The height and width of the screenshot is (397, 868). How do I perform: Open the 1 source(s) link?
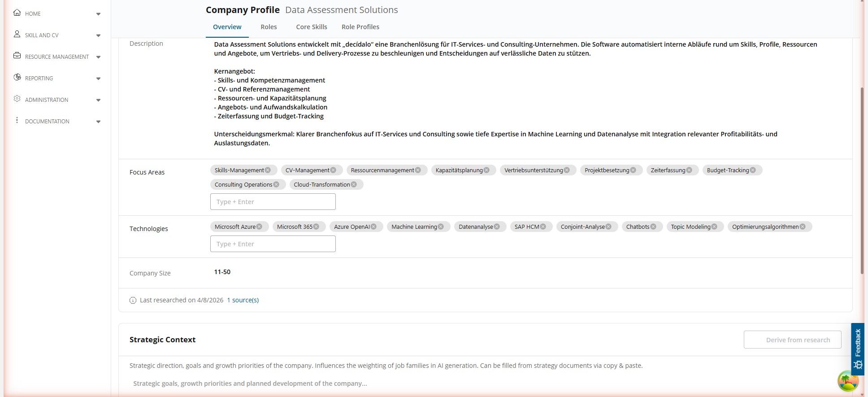243,300
